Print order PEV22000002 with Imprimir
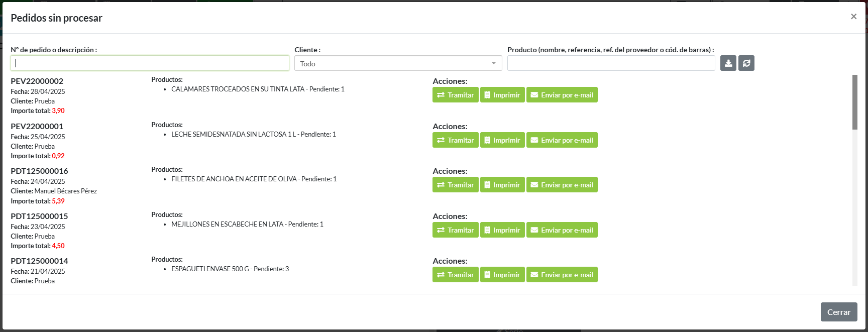The height and width of the screenshot is (332, 868). coord(502,95)
